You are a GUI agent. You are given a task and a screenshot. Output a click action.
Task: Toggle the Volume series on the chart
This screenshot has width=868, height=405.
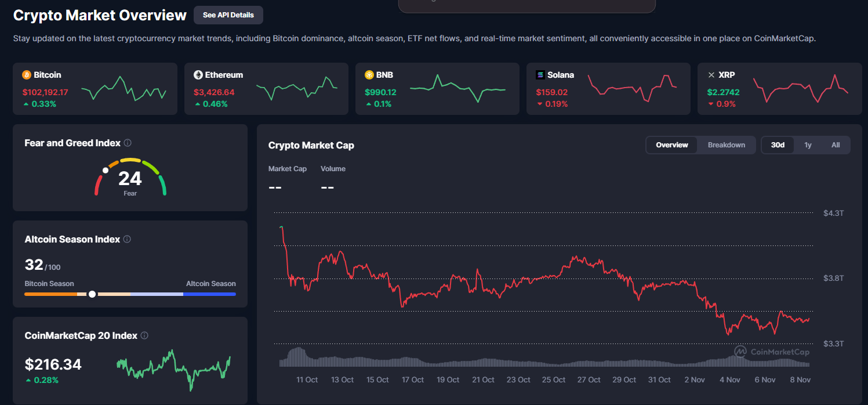click(333, 168)
